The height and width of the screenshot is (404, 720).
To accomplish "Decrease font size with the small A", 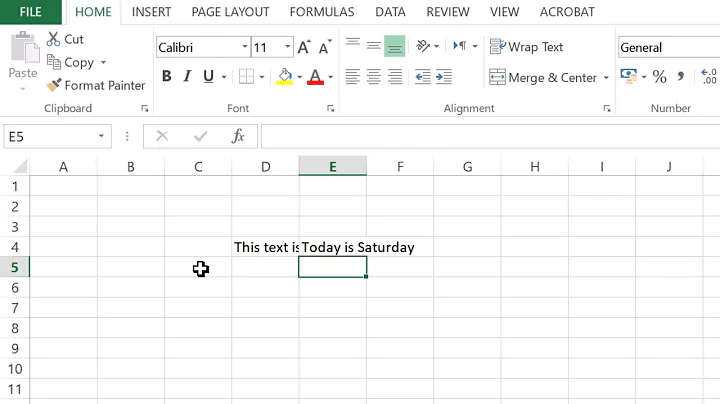I will [x=325, y=47].
